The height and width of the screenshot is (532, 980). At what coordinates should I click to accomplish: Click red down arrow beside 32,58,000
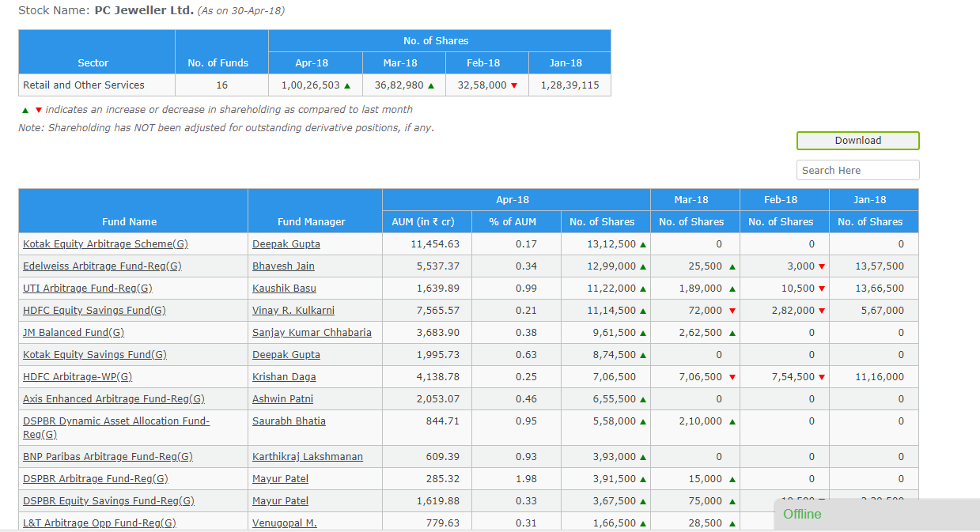514,85
